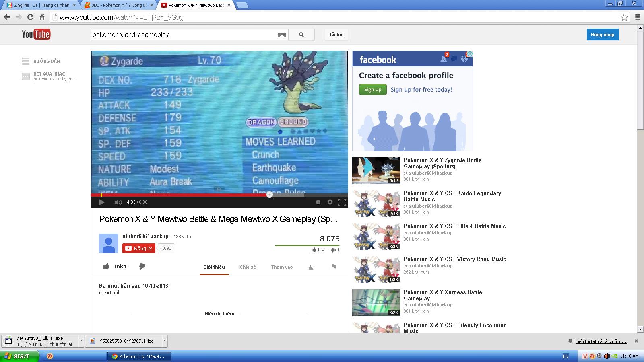
Task: Open dropdown for 950025559_849270711.jpg download
Action: pos(165,341)
